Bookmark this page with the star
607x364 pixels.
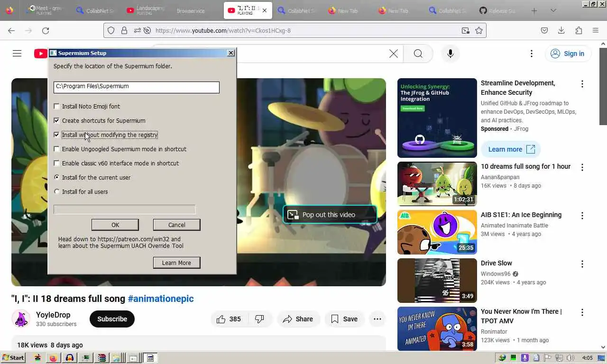479,30
